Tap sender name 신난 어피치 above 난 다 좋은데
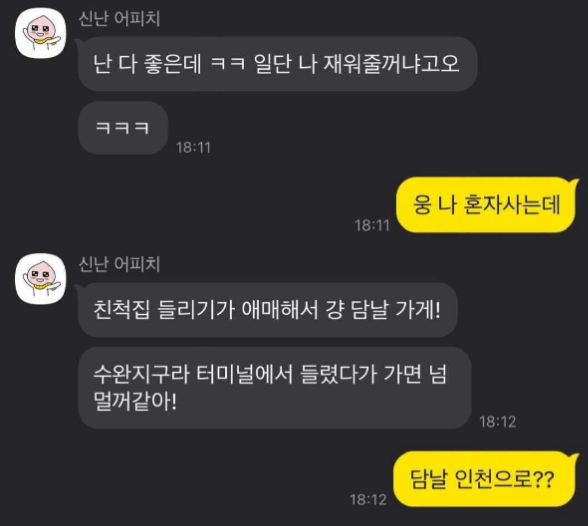Viewport: 588px width, 526px height. pyautogui.click(x=119, y=18)
